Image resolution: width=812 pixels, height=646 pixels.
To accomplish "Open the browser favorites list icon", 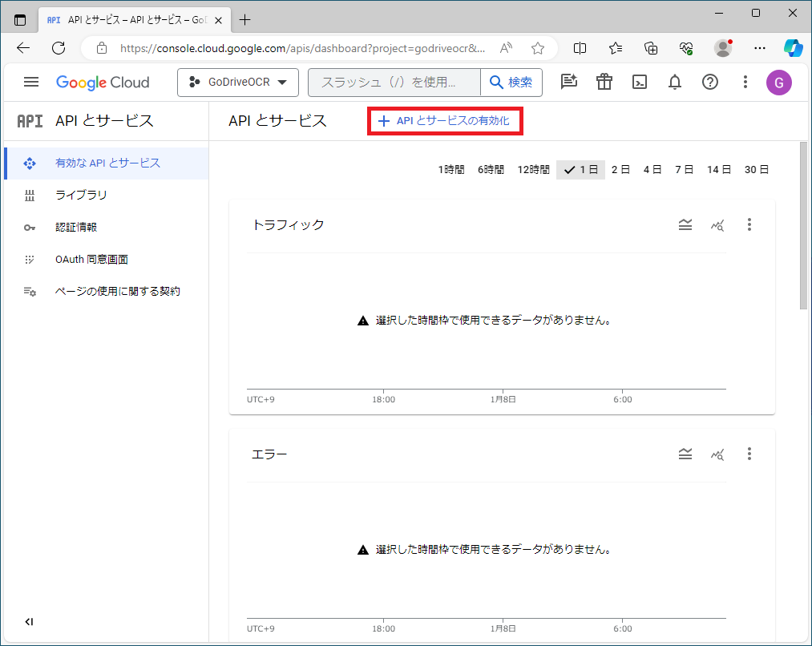I will (x=616, y=48).
